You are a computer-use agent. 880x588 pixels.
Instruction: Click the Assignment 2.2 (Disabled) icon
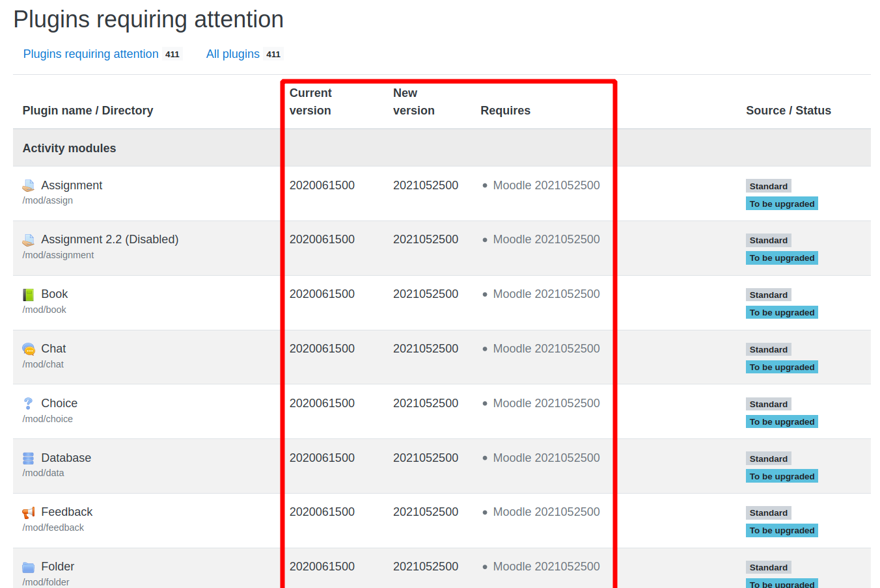coord(29,240)
